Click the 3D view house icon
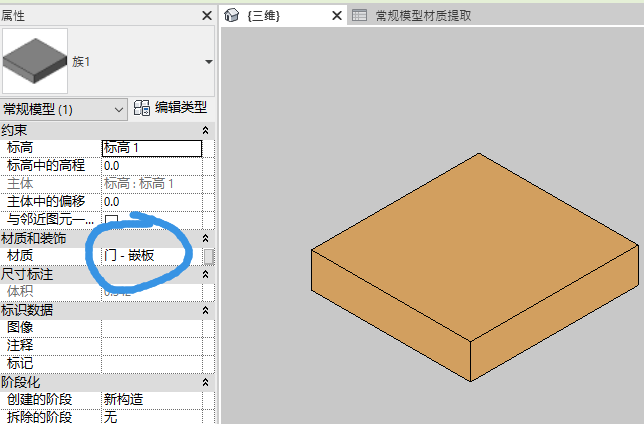The height and width of the screenshot is (424, 644). [232, 16]
